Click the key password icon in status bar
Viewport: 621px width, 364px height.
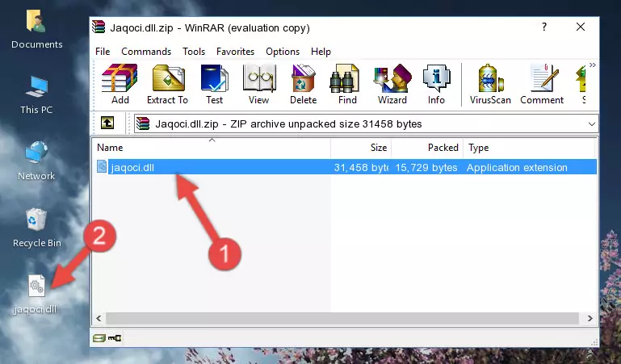[115, 338]
